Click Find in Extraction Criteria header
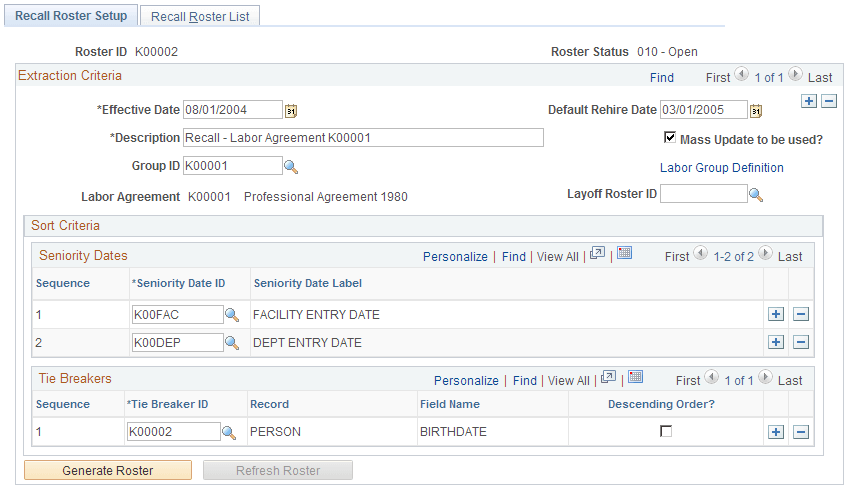851x490 pixels. [x=662, y=78]
